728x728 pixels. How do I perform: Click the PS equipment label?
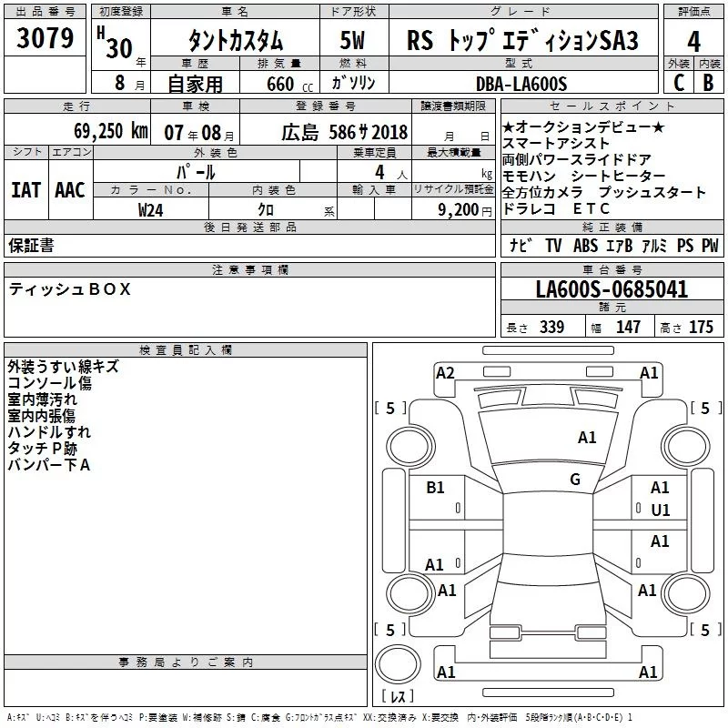point(685,246)
